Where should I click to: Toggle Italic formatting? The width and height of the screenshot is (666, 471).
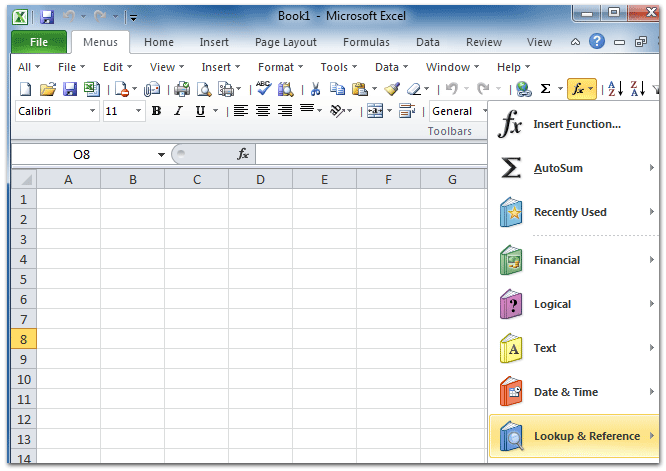point(178,111)
